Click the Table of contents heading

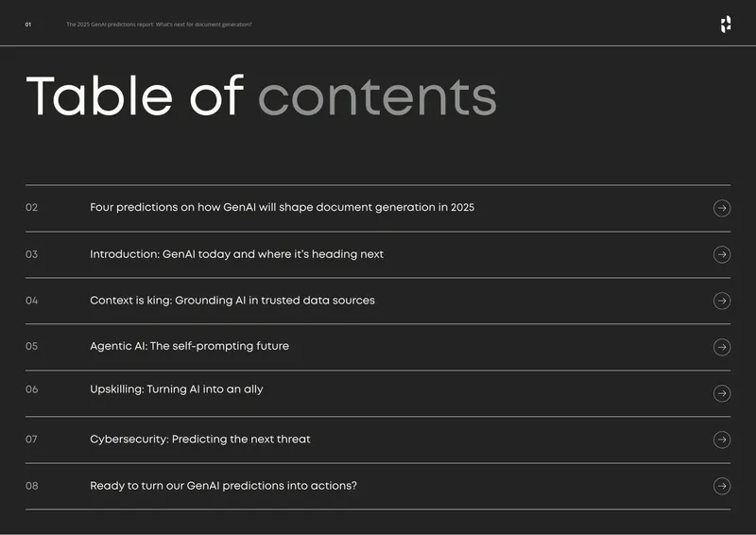pos(261,95)
